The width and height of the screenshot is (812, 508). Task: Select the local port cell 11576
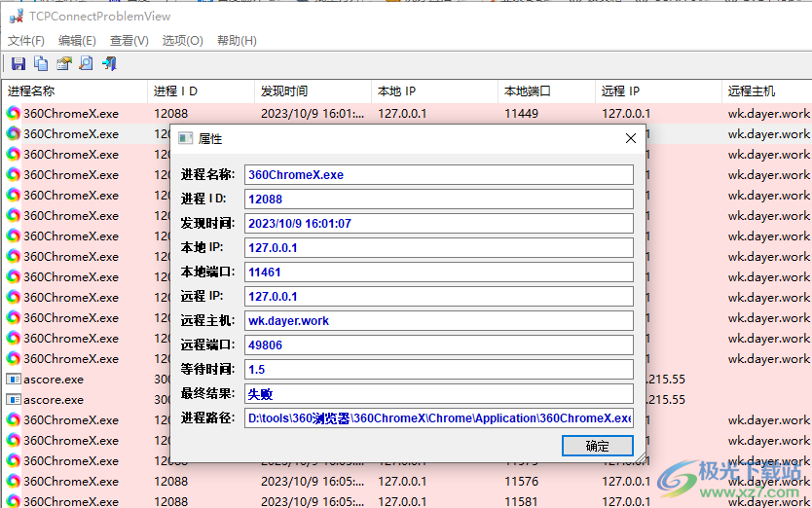coord(522,481)
